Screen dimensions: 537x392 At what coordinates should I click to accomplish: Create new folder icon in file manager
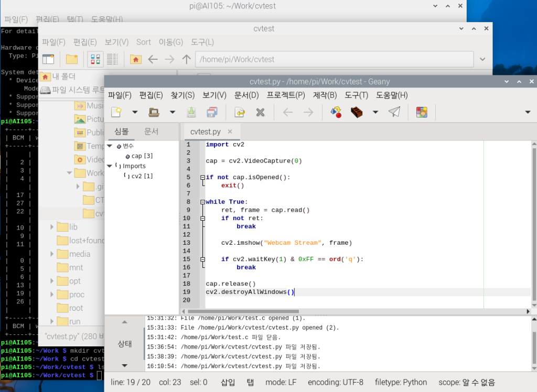[x=71, y=59]
